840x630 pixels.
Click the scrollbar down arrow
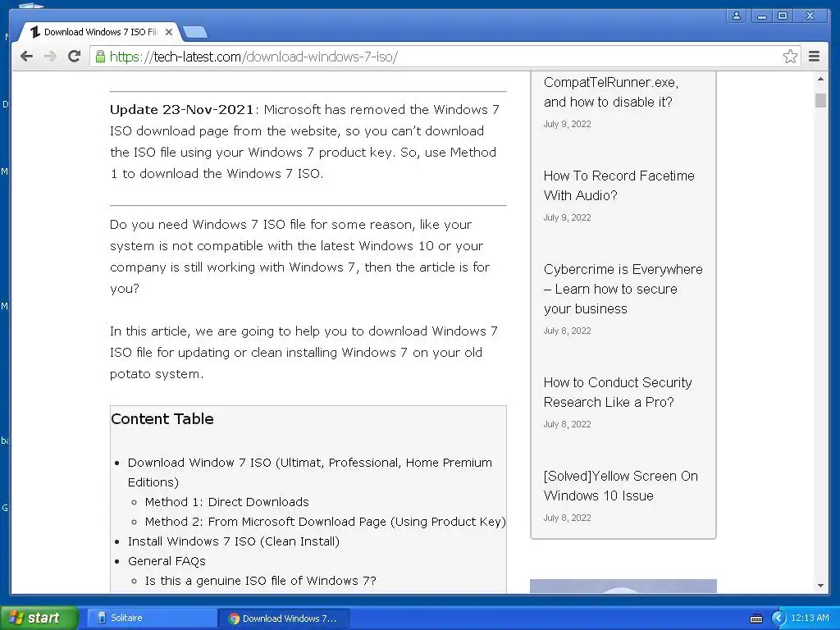click(820, 586)
